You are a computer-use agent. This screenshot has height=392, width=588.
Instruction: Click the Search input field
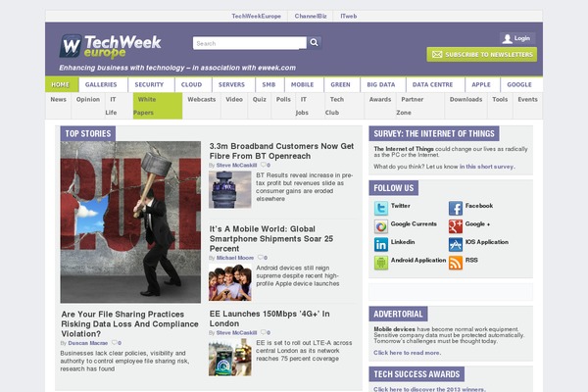click(249, 43)
